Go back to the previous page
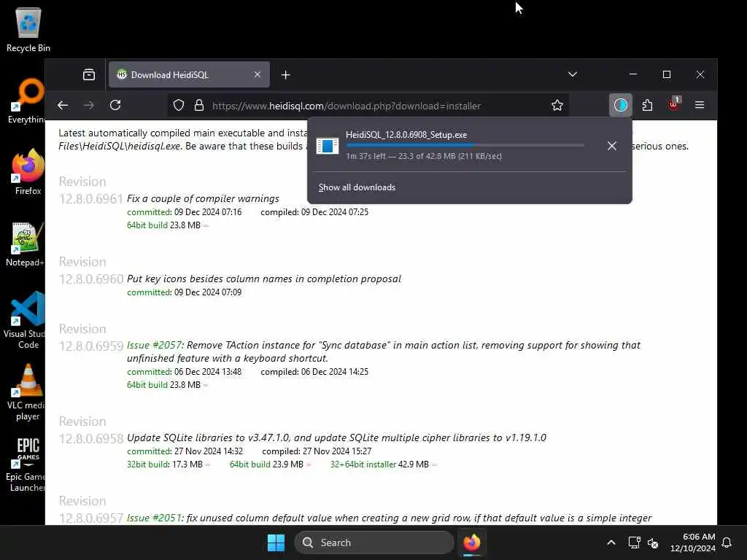 (63, 105)
